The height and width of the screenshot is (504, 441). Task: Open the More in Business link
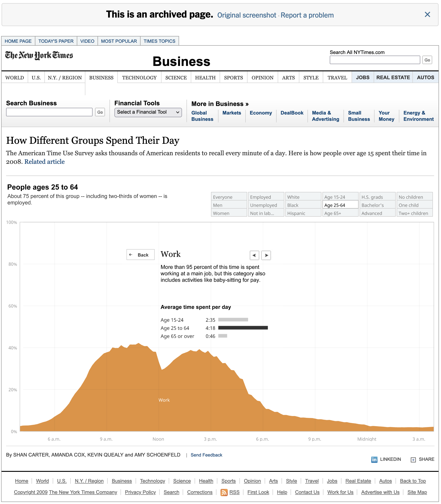click(220, 104)
